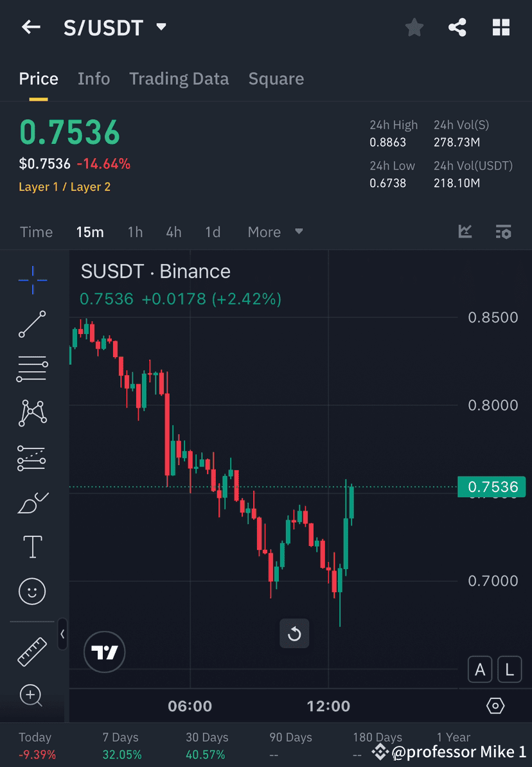
Task: Select the text annotation tool
Action: (32, 546)
